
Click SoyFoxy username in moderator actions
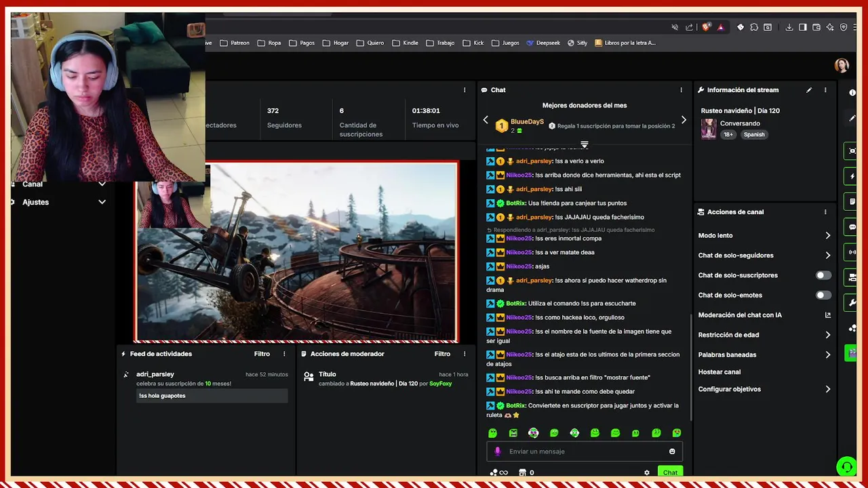click(x=441, y=384)
